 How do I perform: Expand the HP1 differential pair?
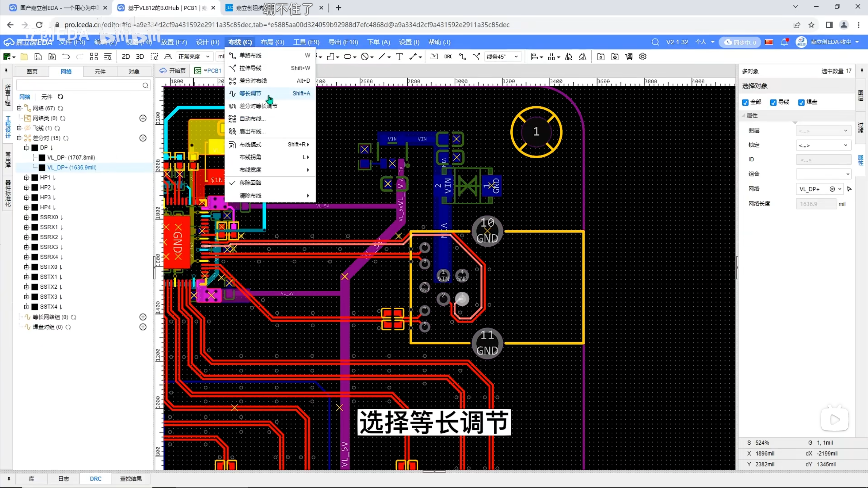tap(26, 178)
